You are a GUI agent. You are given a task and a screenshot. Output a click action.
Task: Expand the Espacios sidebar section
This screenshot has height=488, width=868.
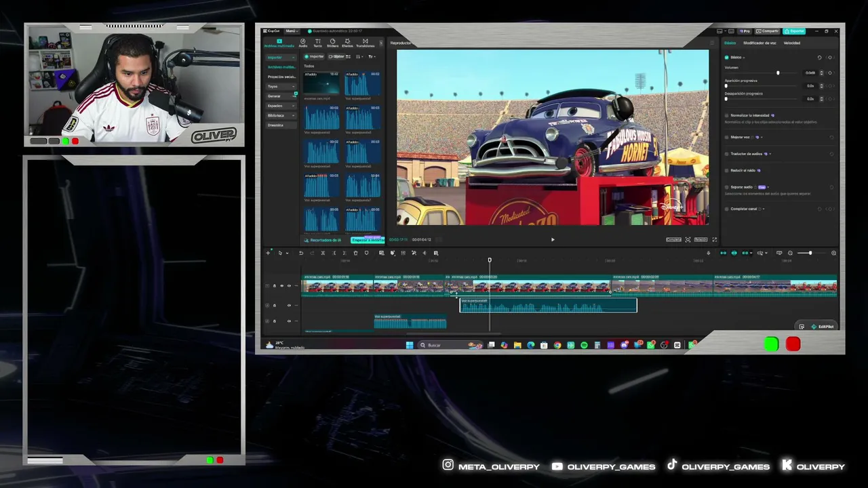281,106
